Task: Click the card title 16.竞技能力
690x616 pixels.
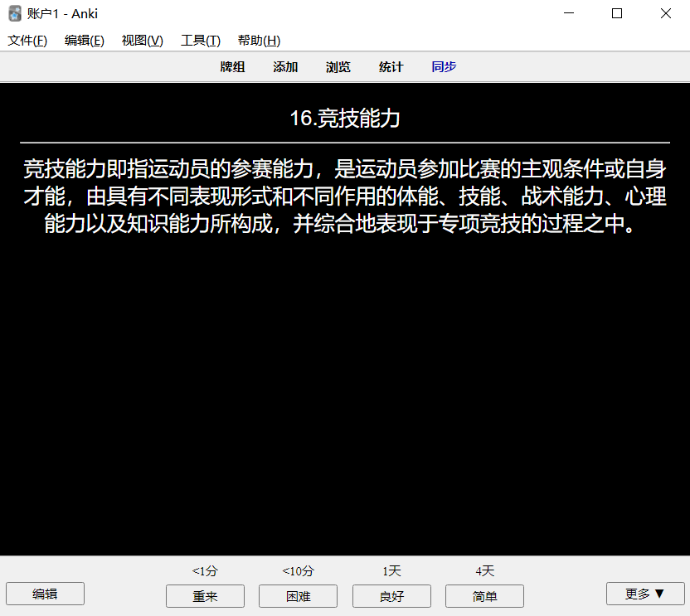Action: (x=345, y=119)
